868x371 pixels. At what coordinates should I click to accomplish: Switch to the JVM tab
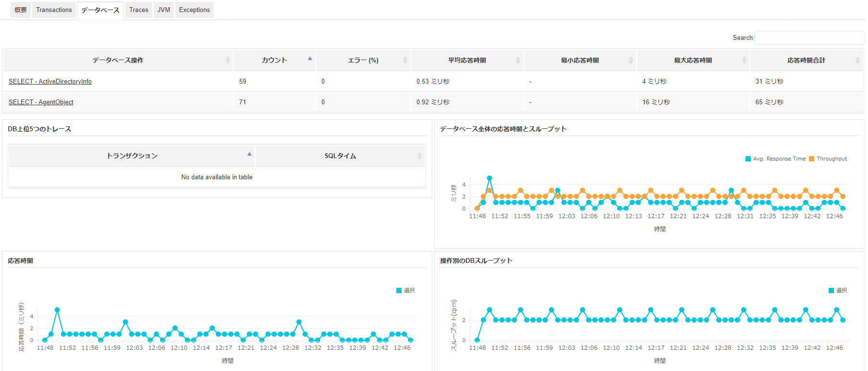[x=164, y=10]
